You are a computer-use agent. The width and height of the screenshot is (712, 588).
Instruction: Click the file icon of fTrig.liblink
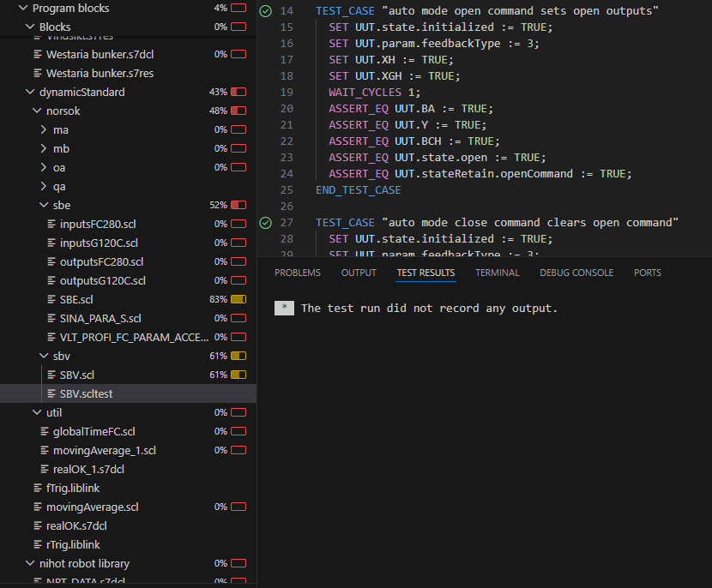[38, 489]
